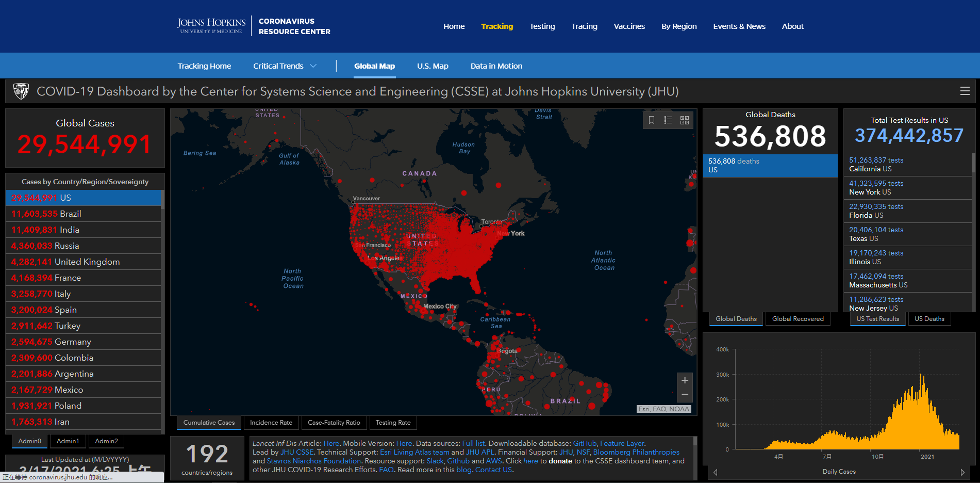The image size is (980, 483).
Task: Go to the Tracking section
Action: 497,26
